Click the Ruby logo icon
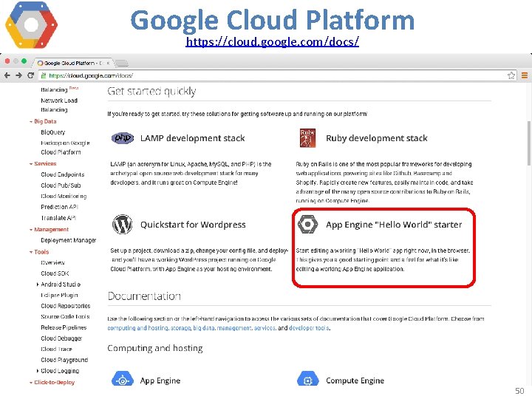The width and height of the screenshot is (532, 399). pos(307,137)
